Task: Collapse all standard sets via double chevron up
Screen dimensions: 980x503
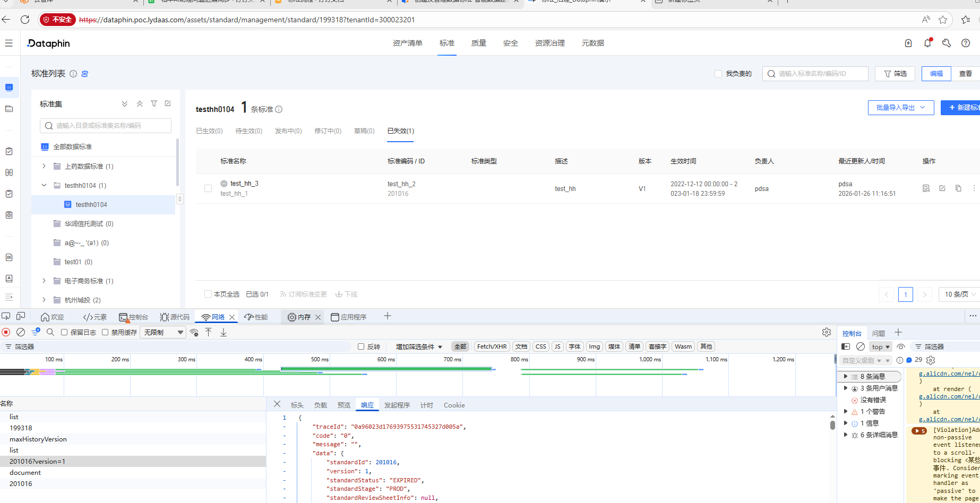Action: click(140, 104)
